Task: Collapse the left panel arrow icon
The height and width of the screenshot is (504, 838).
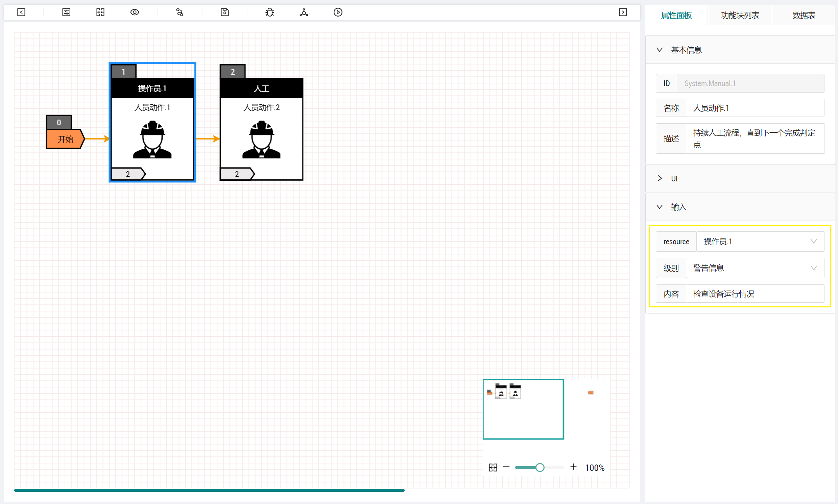Action: [x=21, y=12]
